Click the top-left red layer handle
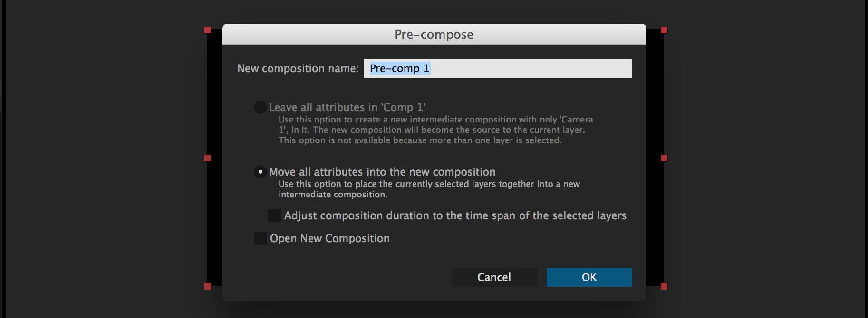The image size is (868, 318). tap(208, 30)
